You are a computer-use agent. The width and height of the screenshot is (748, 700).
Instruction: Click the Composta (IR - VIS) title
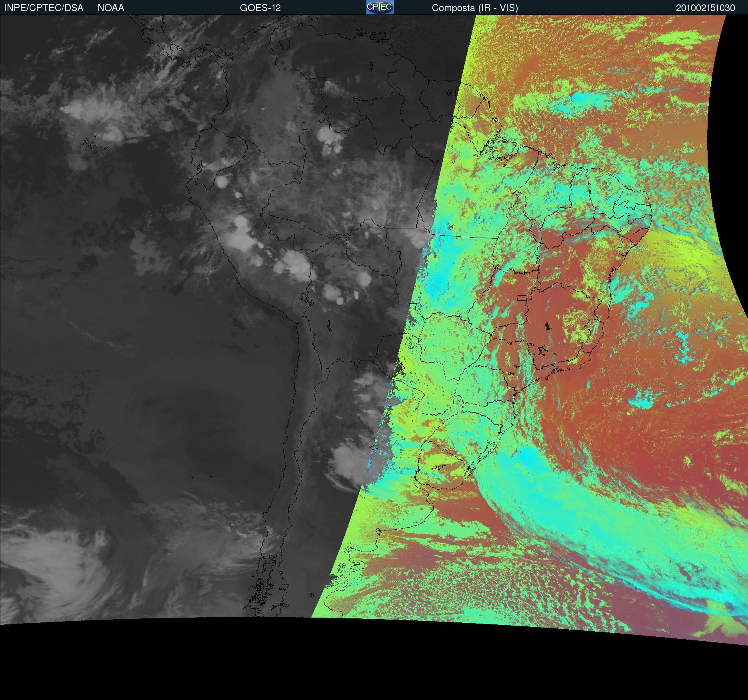pos(475,8)
